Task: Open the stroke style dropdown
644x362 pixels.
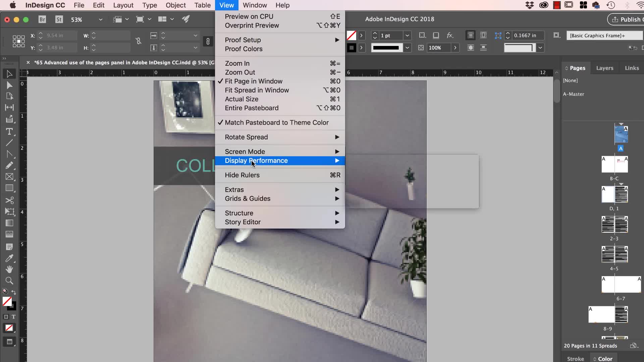Action: pos(407,48)
